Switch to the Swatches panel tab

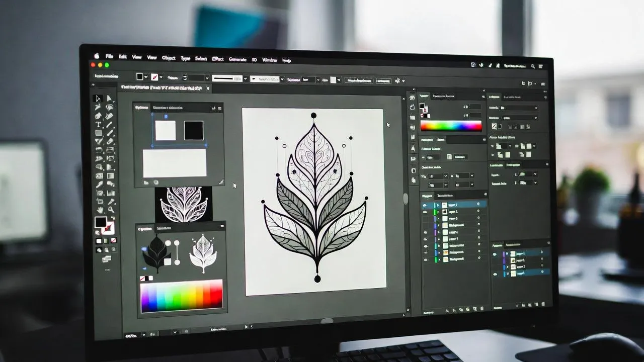[x=443, y=96]
